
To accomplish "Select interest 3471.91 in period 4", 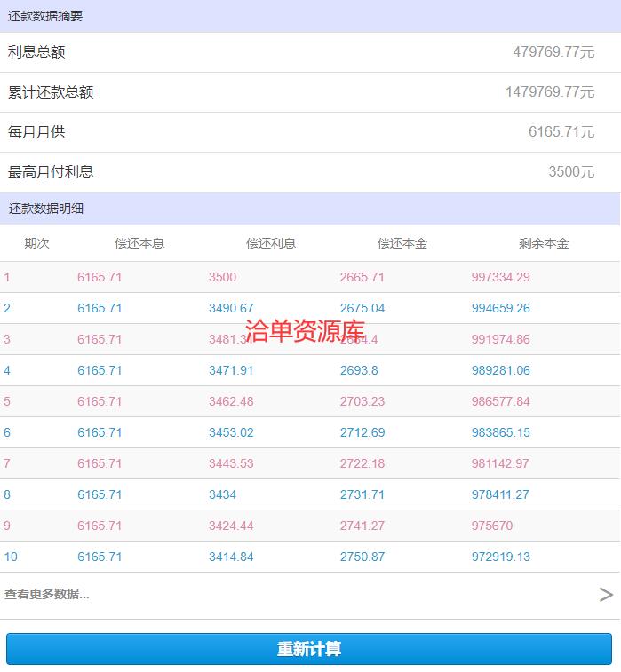I will coord(231,370).
